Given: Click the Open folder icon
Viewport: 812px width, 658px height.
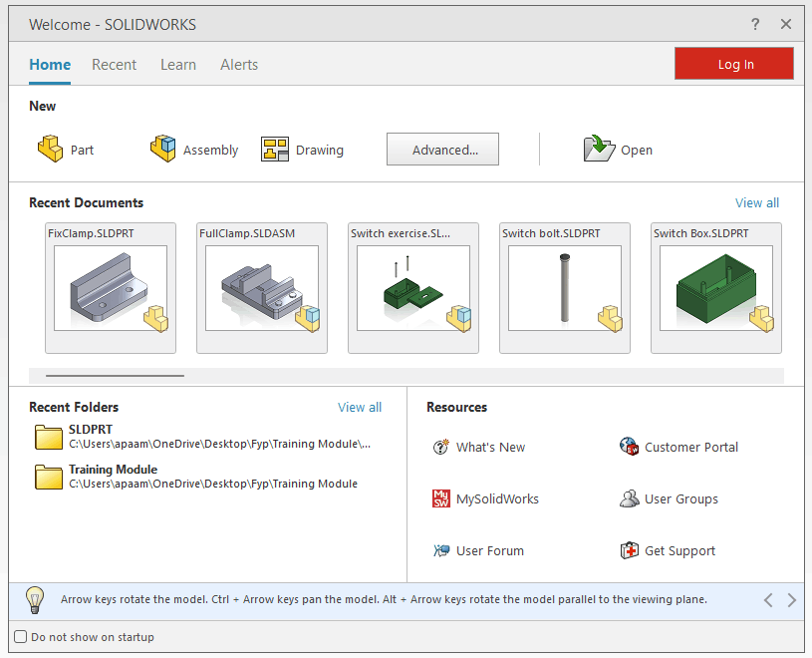Looking at the screenshot, I should click(599, 149).
